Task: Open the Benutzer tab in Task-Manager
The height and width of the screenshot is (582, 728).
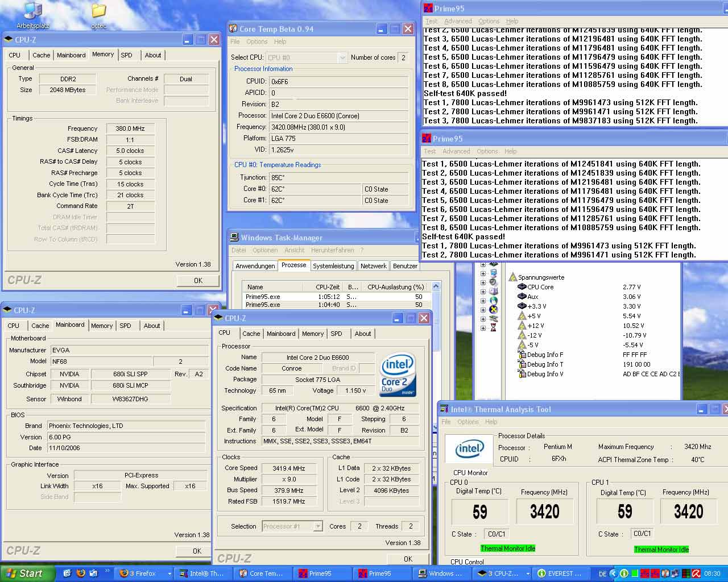Action: [x=405, y=266]
